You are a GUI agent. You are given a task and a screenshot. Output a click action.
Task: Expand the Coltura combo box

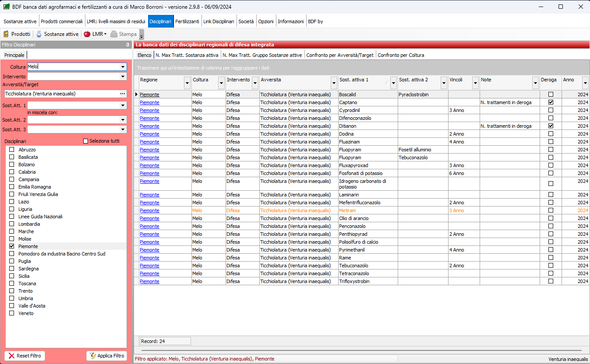[x=123, y=67]
